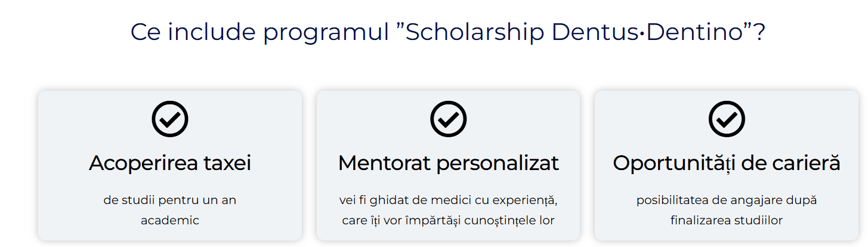Open the tuition fee coverage card

pyautogui.click(x=170, y=165)
